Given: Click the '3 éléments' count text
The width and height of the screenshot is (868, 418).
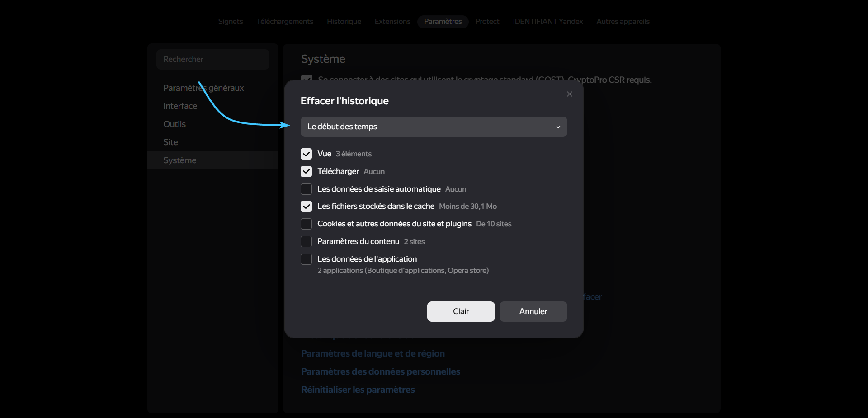Looking at the screenshot, I should click(354, 154).
